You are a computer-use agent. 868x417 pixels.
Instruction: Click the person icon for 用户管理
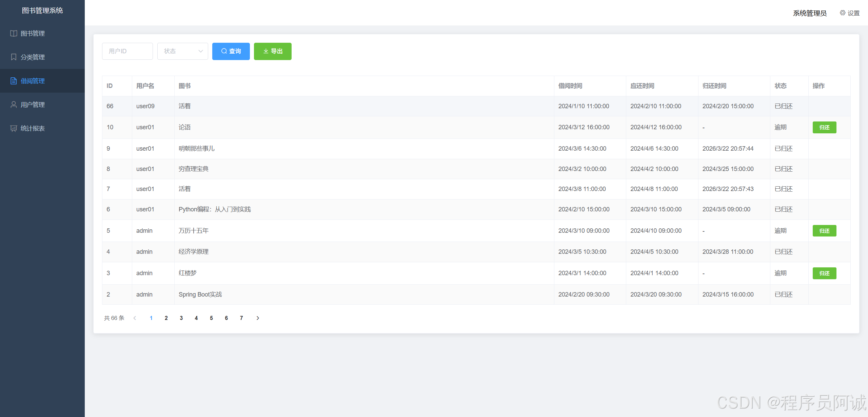[14, 105]
